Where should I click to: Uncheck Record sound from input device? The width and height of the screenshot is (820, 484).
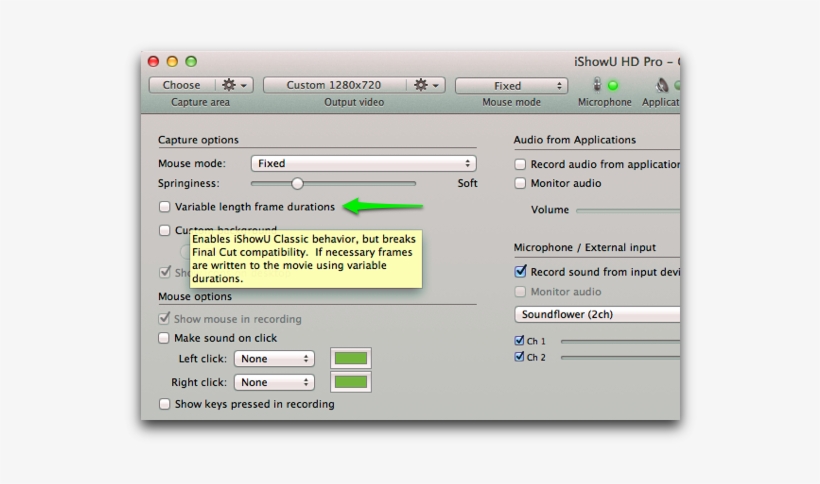point(520,271)
